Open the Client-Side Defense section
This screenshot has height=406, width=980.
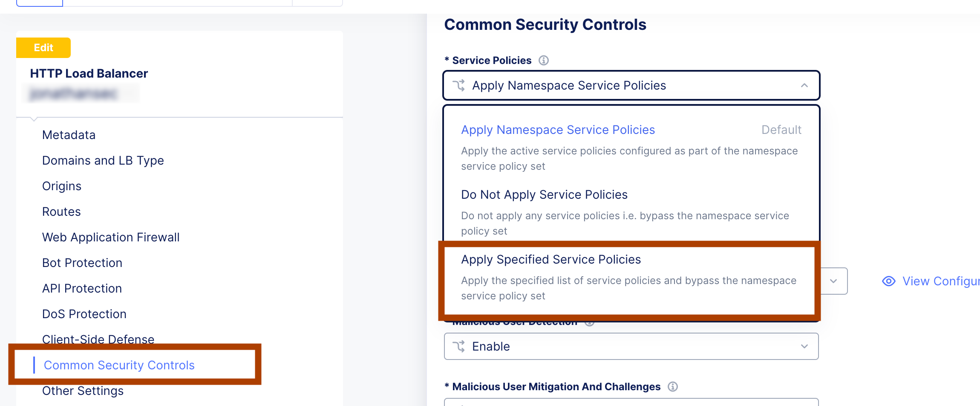(98, 339)
